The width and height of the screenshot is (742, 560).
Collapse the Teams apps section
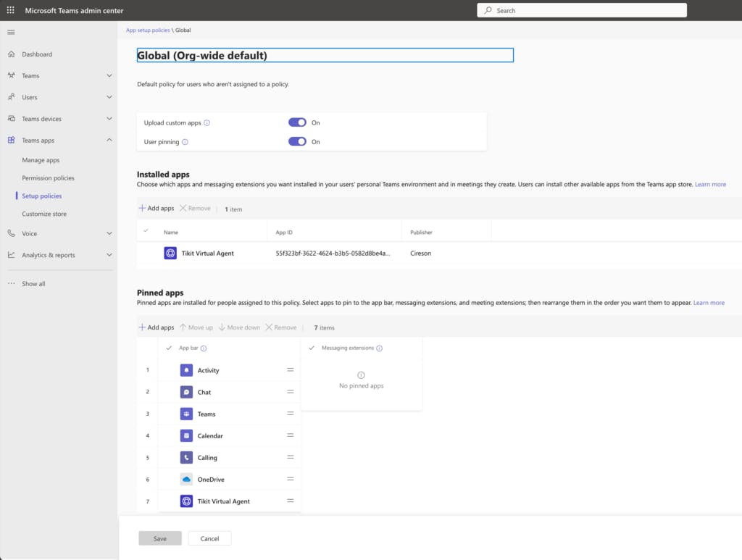click(x=109, y=140)
